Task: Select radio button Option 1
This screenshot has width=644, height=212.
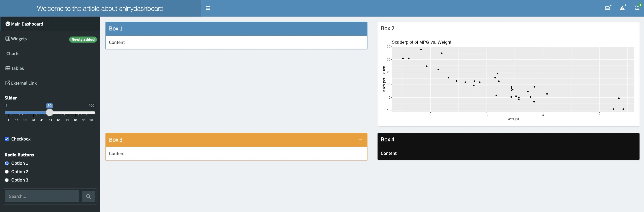Action: click(7, 163)
